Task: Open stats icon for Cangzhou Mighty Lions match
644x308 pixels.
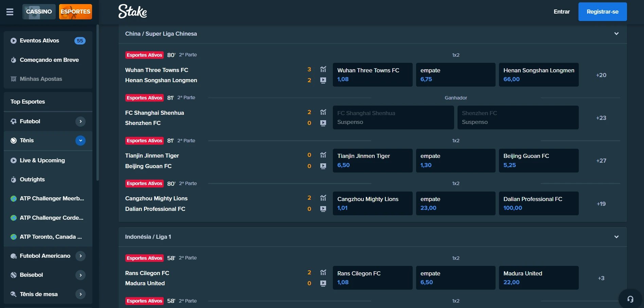Action: point(323,198)
